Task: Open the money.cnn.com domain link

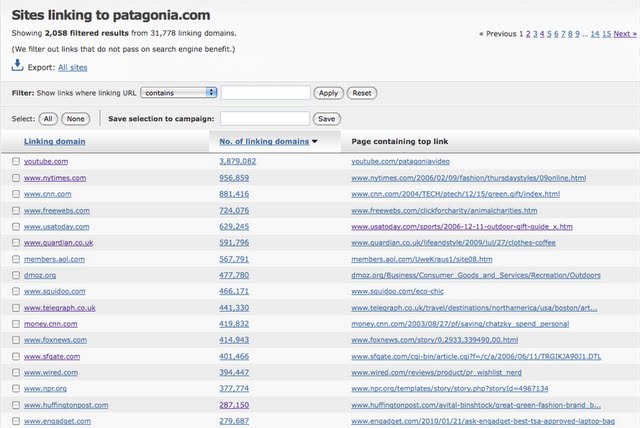Action: tap(51, 324)
